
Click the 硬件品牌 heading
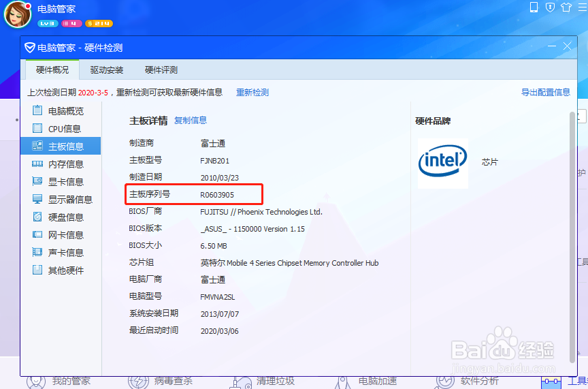tap(433, 121)
